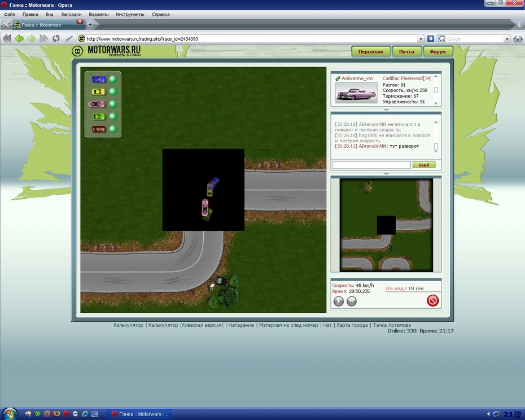Open the Тачка Артемова link

(392, 325)
